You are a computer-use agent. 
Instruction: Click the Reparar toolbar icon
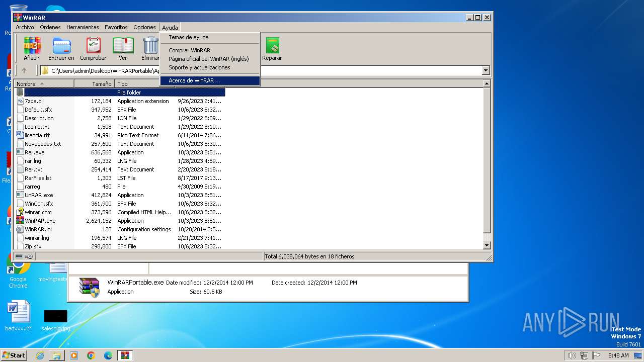coord(272,49)
